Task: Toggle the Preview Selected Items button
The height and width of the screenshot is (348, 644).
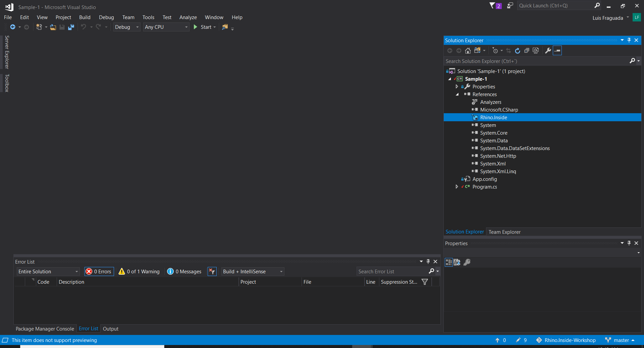Action: [557, 51]
